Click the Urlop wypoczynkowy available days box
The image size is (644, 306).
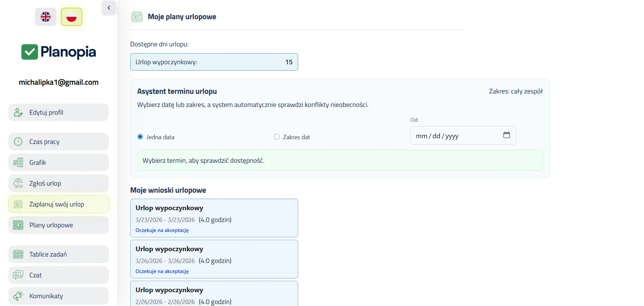[214, 62]
